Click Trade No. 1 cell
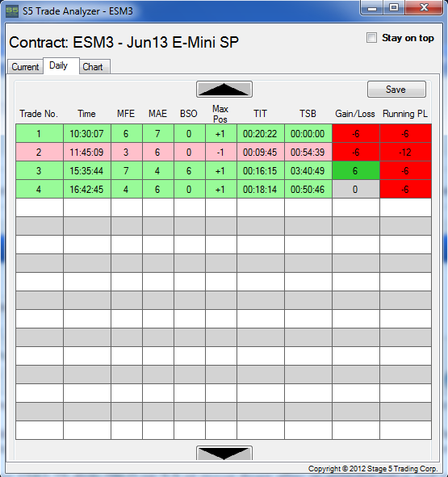This screenshot has width=448, height=477. (x=40, y=133)
